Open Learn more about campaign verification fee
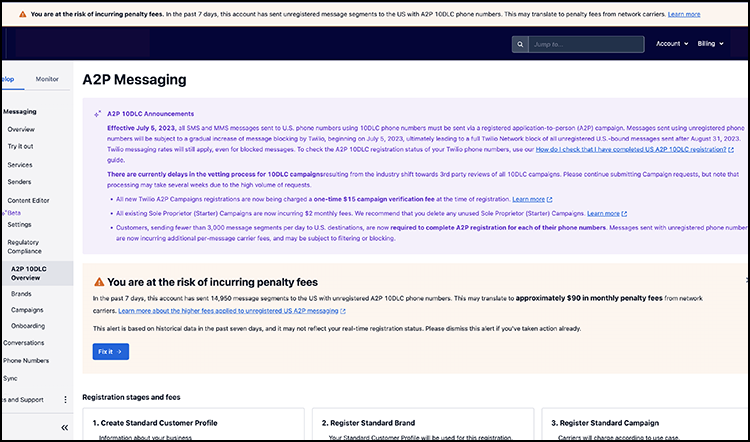The image size is (750, 442). pyautogui.click(x=529, y=199)
